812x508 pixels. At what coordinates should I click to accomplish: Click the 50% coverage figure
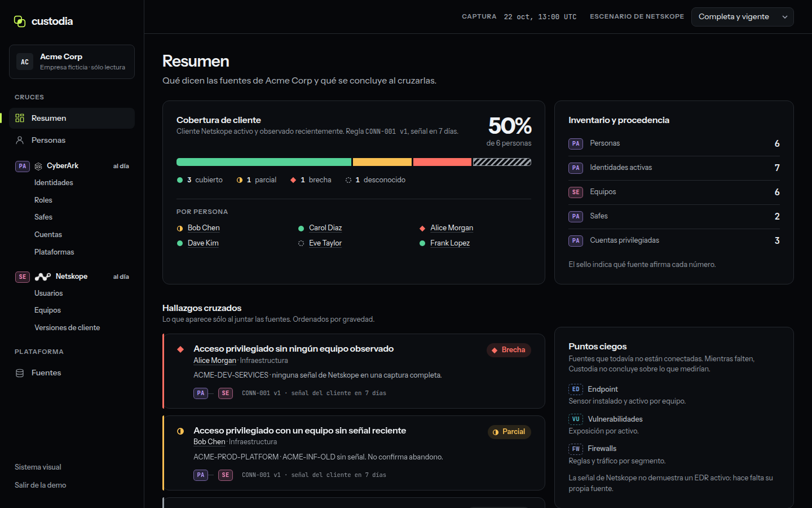510,126
